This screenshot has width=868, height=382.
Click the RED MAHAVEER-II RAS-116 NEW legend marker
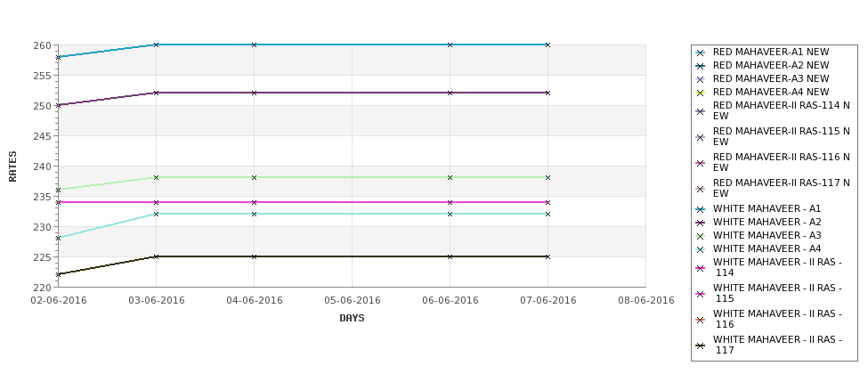pos(701,163)
